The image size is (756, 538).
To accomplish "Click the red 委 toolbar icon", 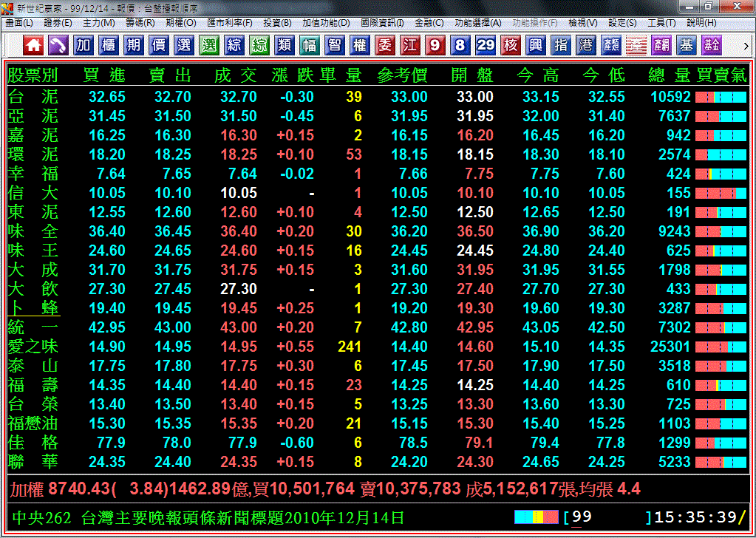I will pyautogui.click(x=385, y=45).
